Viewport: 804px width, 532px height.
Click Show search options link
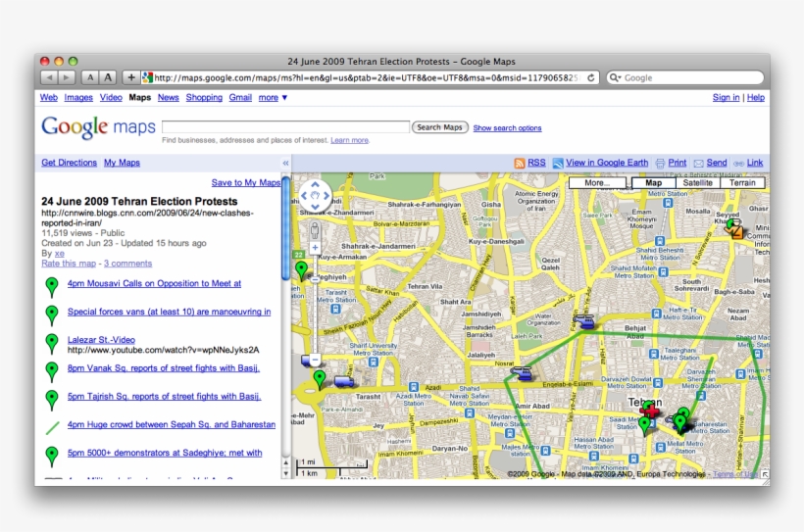[507, 128]
